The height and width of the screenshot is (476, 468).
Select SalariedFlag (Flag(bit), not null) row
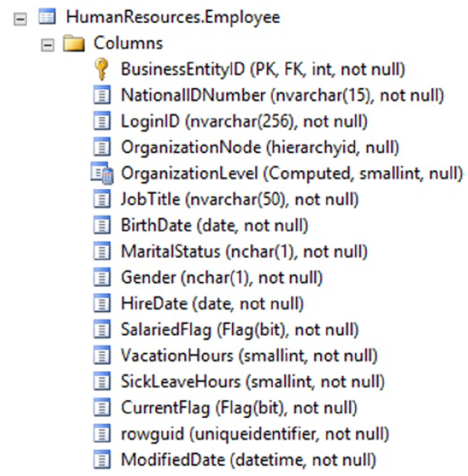(x=240, y=330)
